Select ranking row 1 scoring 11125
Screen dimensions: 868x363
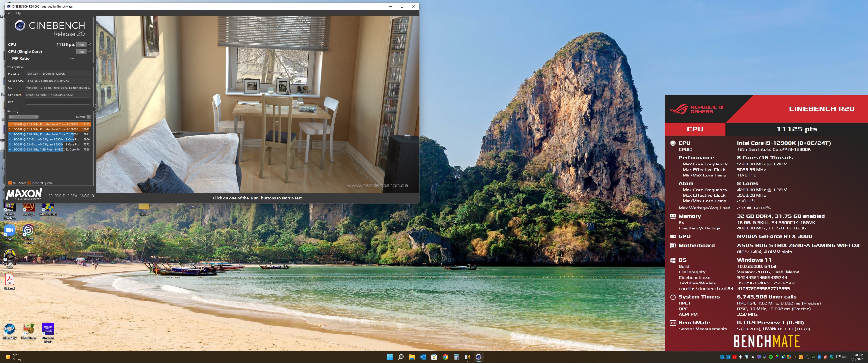coord(49,124)
